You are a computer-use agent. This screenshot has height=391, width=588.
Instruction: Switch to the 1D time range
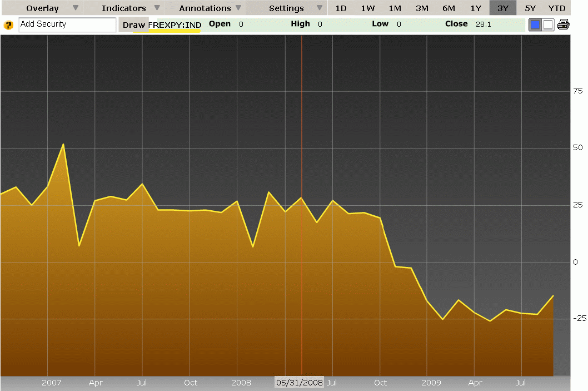(341, 8)
